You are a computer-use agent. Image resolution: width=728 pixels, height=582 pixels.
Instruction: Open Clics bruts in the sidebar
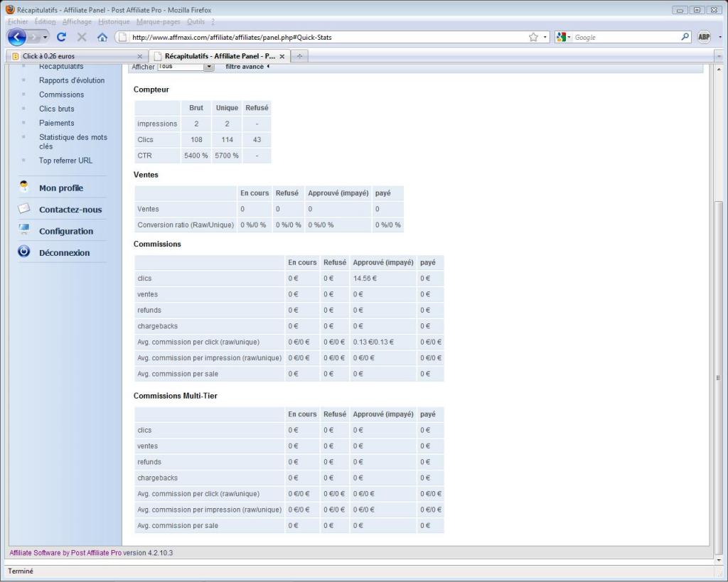point(57,109)
